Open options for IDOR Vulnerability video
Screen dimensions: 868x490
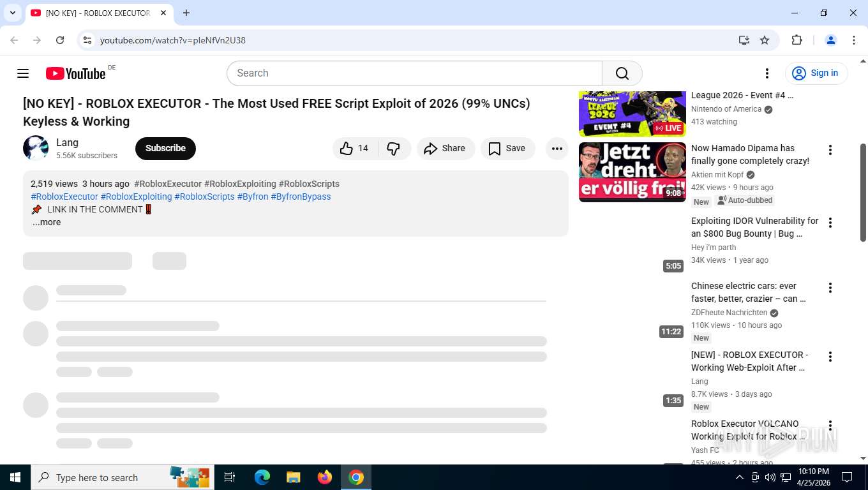click(830, 223)
